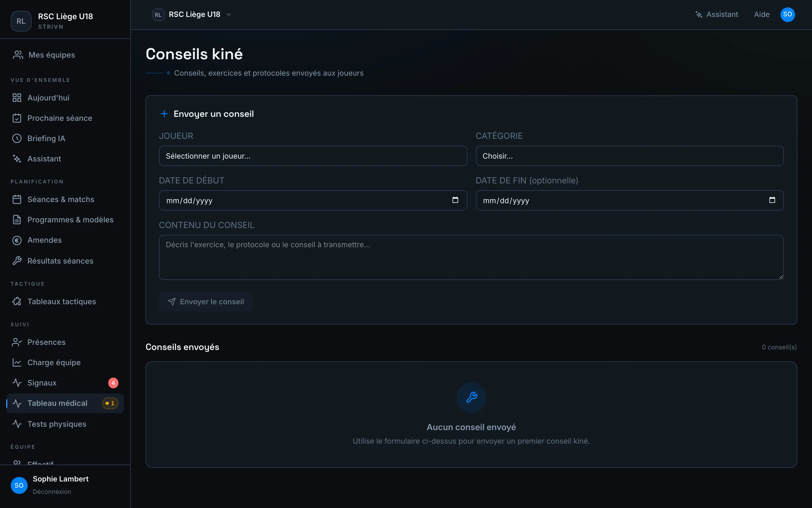The height and width of the screenshot is (508, 812).
Task: Open the Catégorie Choisir dropdown
Action: (x=630, y=156)
